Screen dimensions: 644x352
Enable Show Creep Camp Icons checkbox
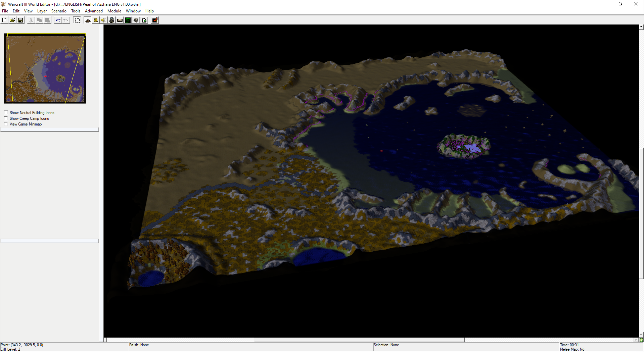[x=6, y=118]
